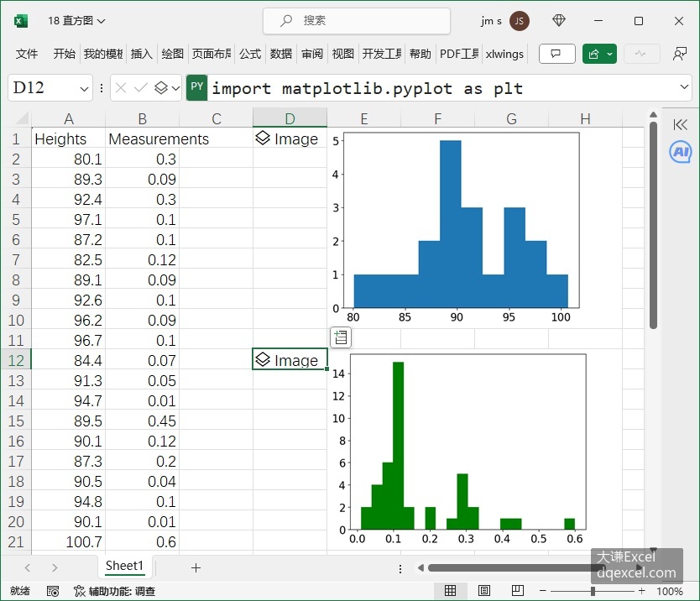Click the green PY Python badge
The image size is (700, 601).
[197, 87]
